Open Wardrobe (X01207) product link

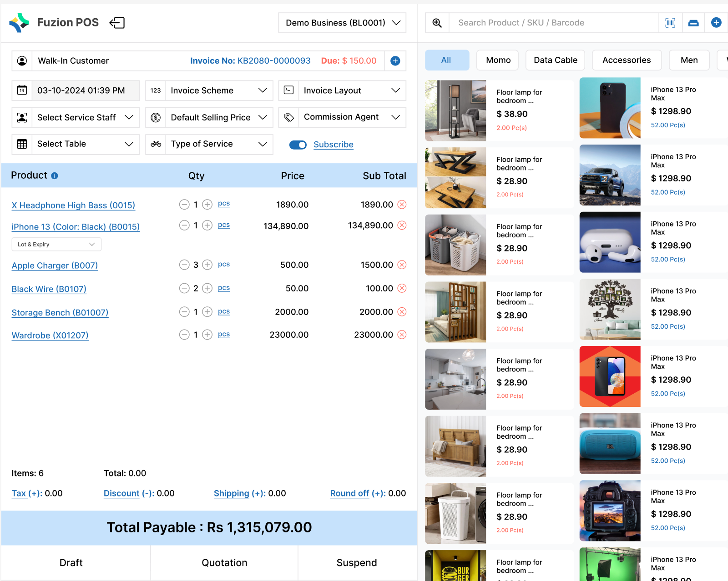point(50,336)
